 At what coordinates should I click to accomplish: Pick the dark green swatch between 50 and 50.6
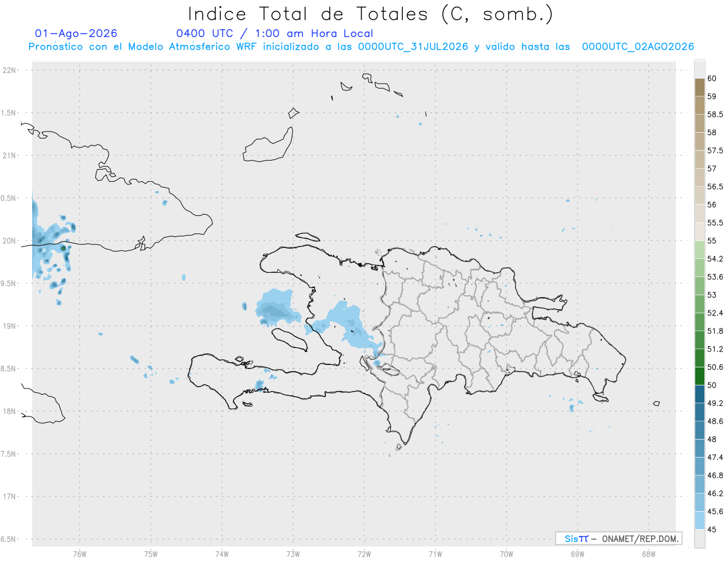[x=699, y=376]
